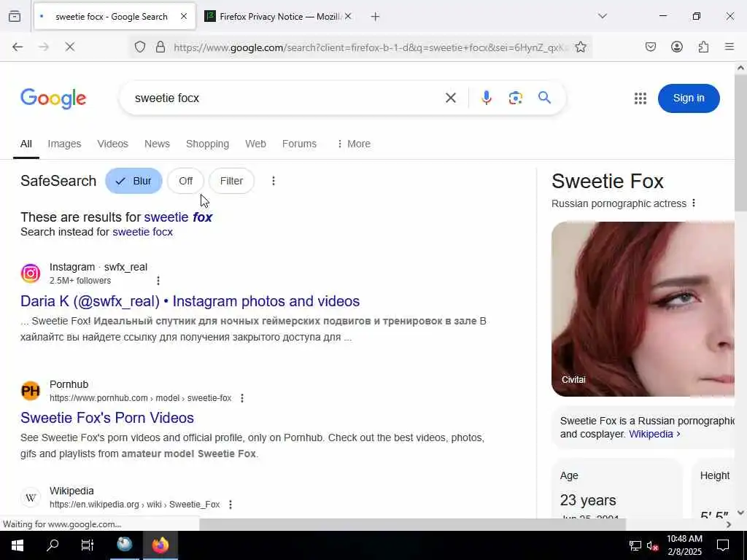747x560 pixels.
Task: Open the Firefox account icon
Action: (x=676, y=47)
